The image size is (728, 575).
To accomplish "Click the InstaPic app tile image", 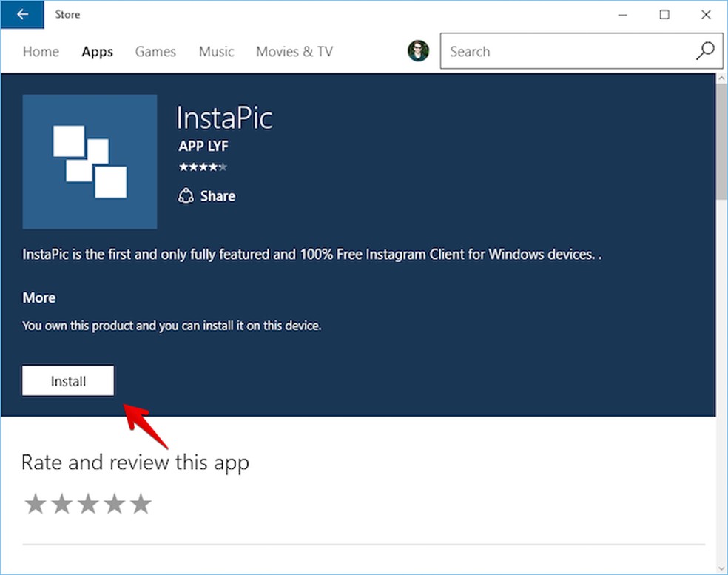I will click(x=90, y=161).
